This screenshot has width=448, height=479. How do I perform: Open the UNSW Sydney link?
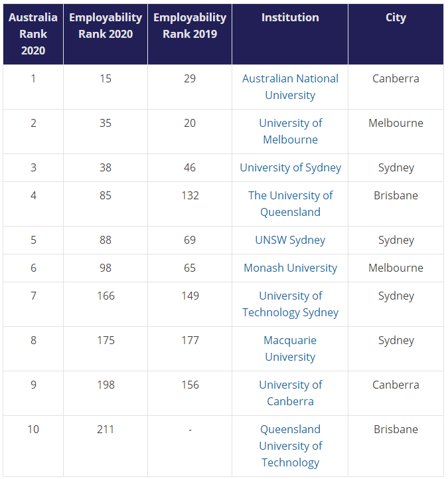pyautogui.click(x=290, y=240)
